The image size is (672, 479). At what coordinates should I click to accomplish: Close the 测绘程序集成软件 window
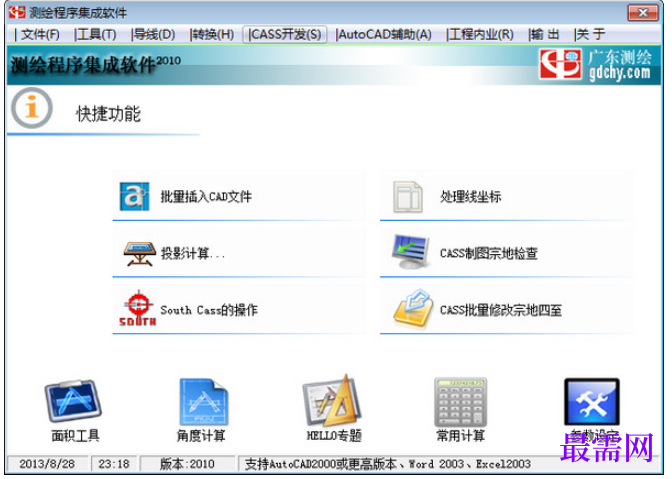pyautogui.click(x=642, y=13)
